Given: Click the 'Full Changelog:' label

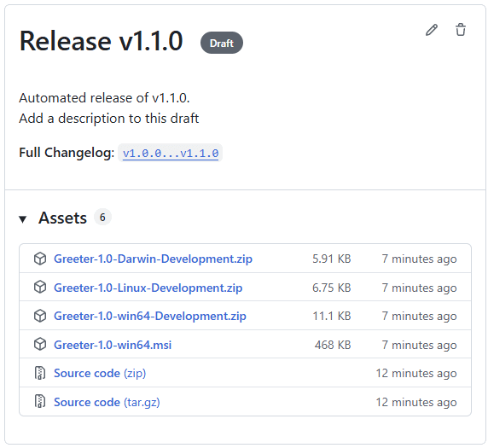Looking at the screenshot, I should point(67,153).
